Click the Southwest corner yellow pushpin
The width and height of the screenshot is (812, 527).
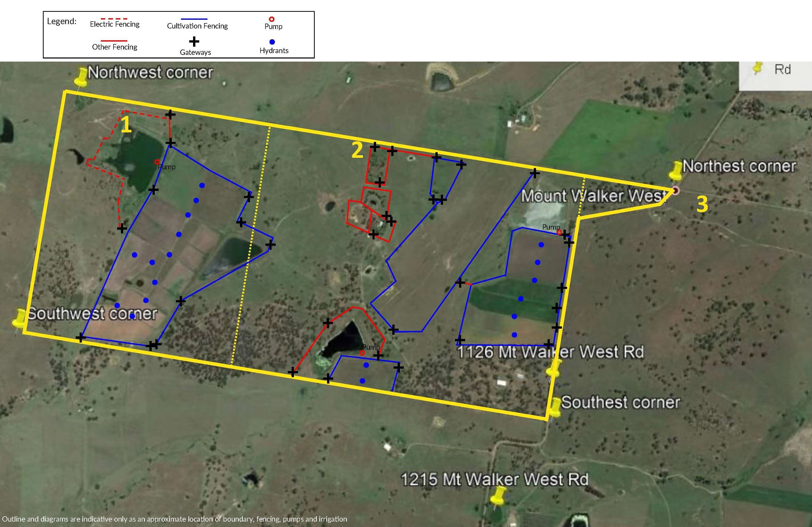[x=20, y=318]
